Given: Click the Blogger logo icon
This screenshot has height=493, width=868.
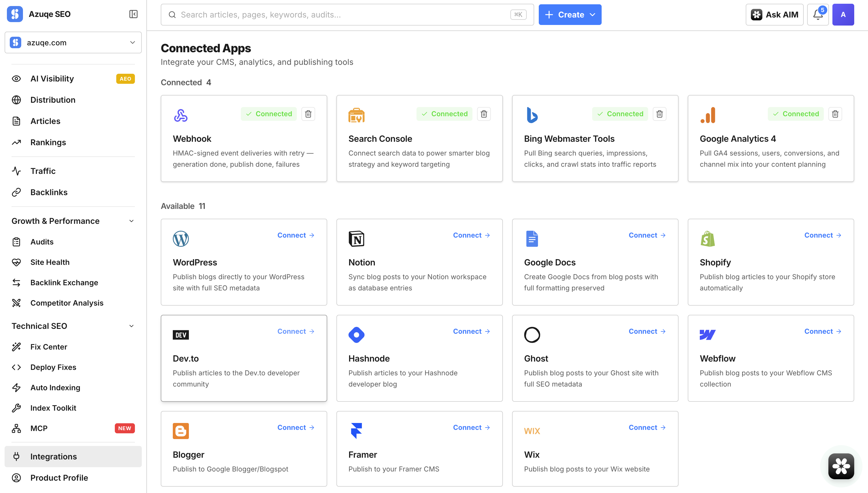Looking at the screenshot, I should click(x=181, y=431).
